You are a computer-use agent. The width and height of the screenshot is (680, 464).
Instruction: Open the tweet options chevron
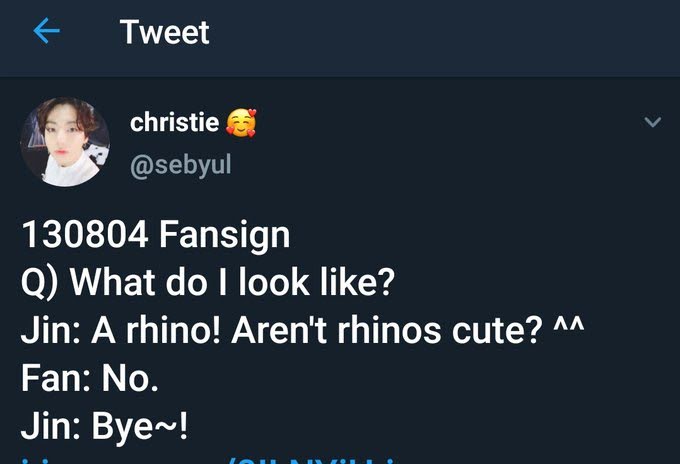(x=652, y=122)
